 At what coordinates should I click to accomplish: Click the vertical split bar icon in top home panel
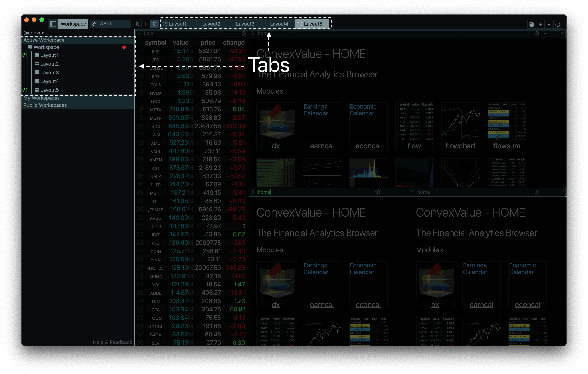pos(554,34)
